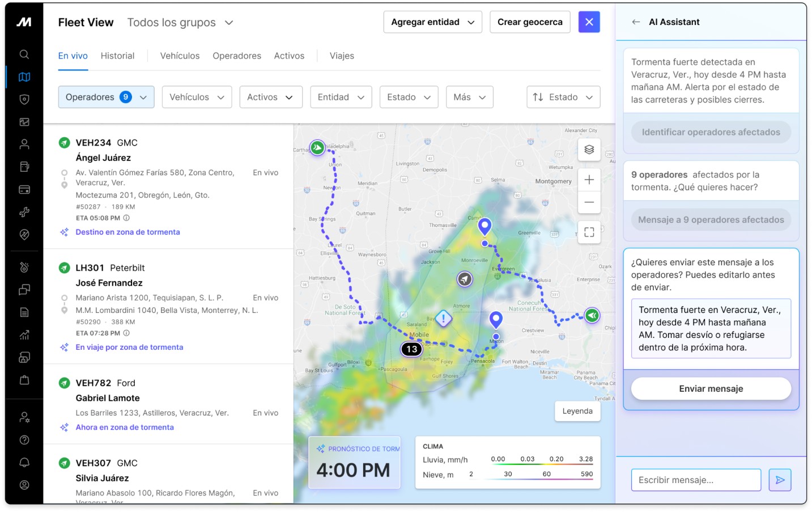
Task: Open the Viajes tab
Action: 342,56
